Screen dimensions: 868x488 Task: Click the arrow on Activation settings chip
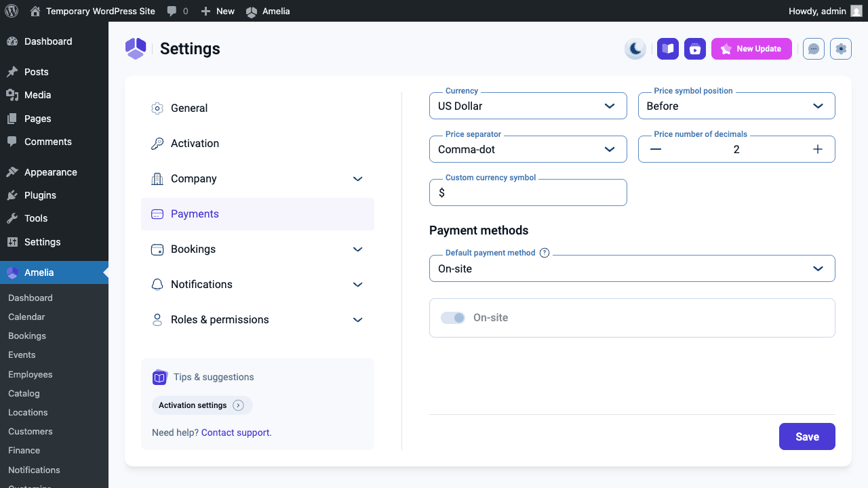[x=238, y=405]
